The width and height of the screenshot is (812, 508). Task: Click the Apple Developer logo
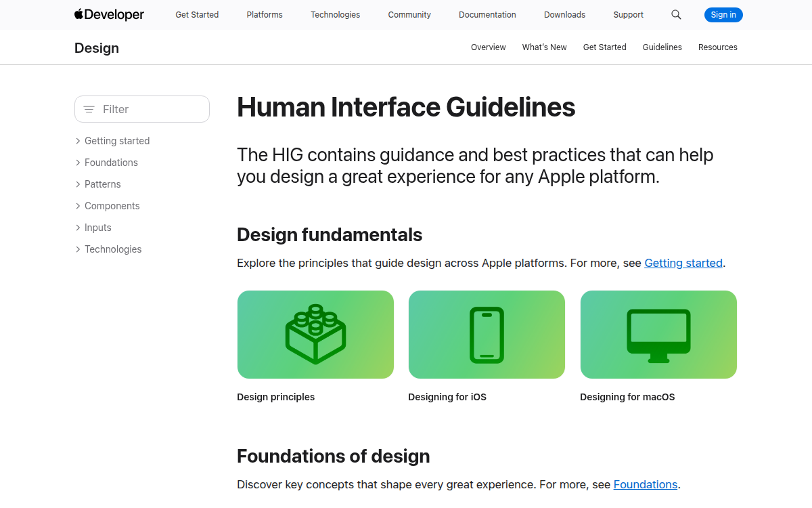coord(109,14)
